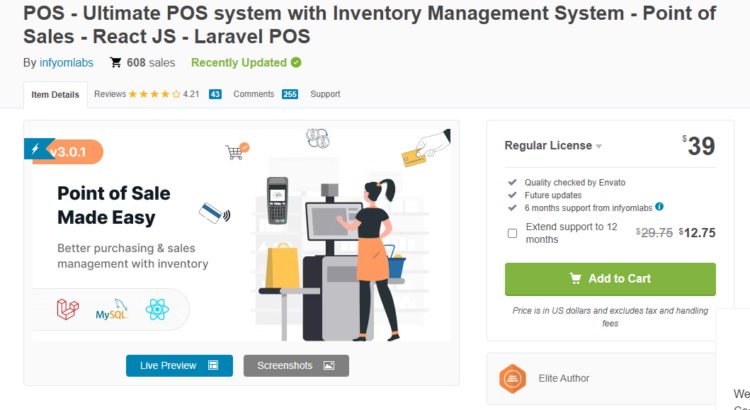Screen dimensions: 750x410
Task: Click the contactless card icon in preview
Action: click(x=214, y=213)
